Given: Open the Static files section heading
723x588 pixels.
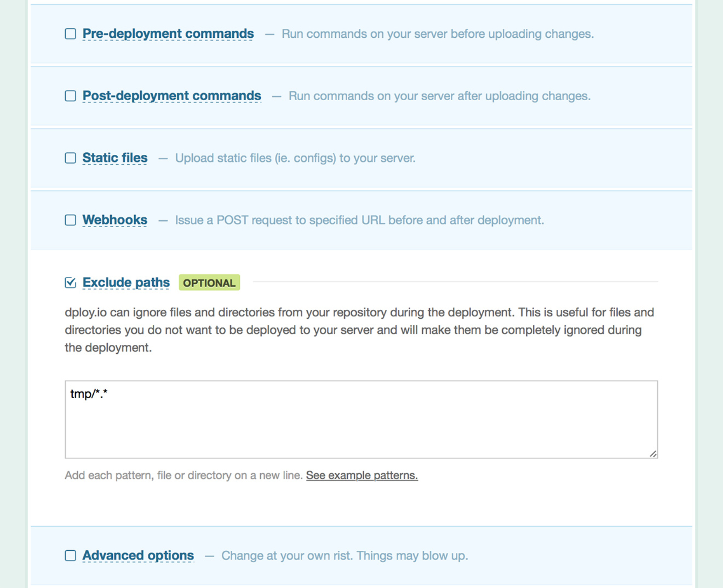Looking at the screenshot, I should coord(115,158).
